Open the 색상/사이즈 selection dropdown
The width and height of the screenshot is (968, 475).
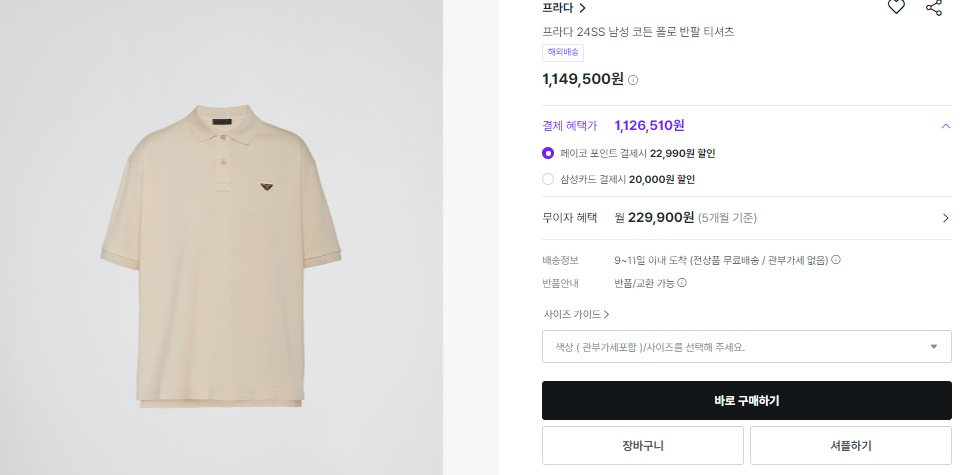[x=746, y=347]
